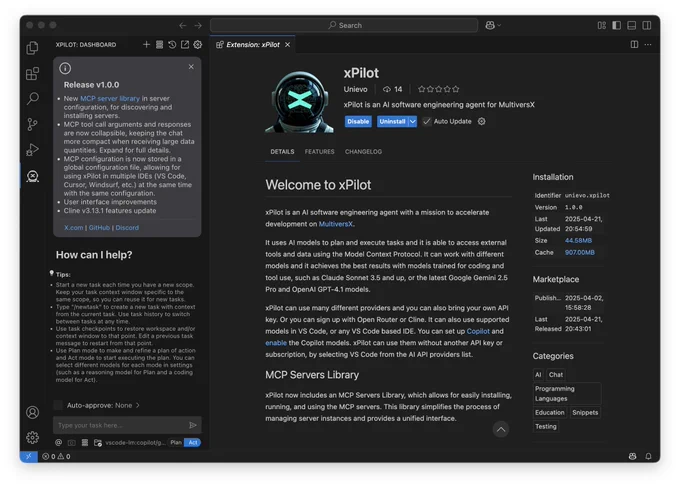Open the Copilot link in description
Screen dimensions: 680x487
tap(478, 331)
